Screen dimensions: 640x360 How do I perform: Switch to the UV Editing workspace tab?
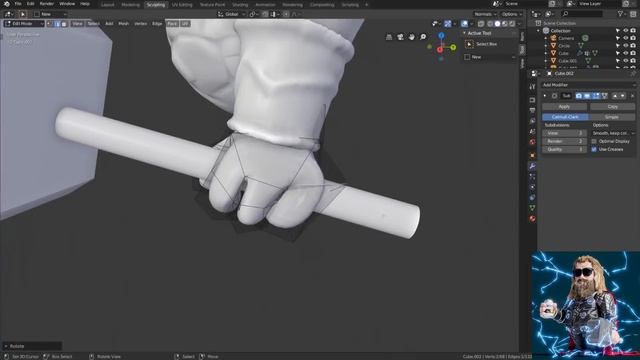[x=182, y=5]
